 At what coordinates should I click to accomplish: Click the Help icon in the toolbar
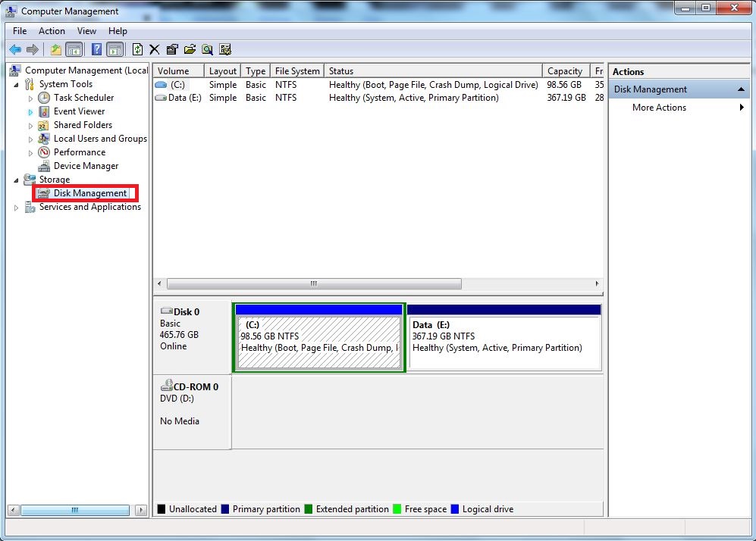(96, 48)
